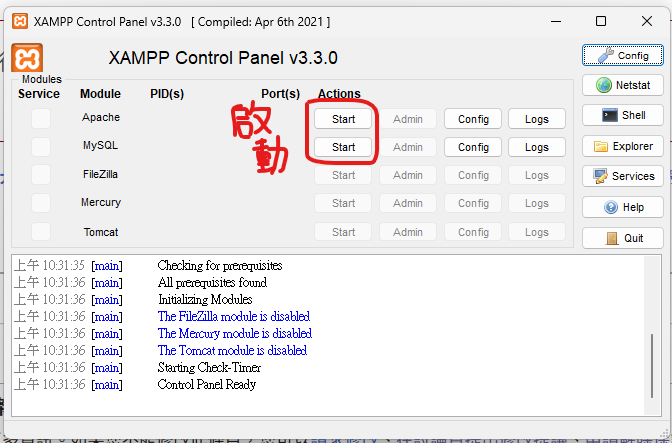672x443 pixels.
Task: Click the Tomcat Config button
Action: click(x=473, y=232)
